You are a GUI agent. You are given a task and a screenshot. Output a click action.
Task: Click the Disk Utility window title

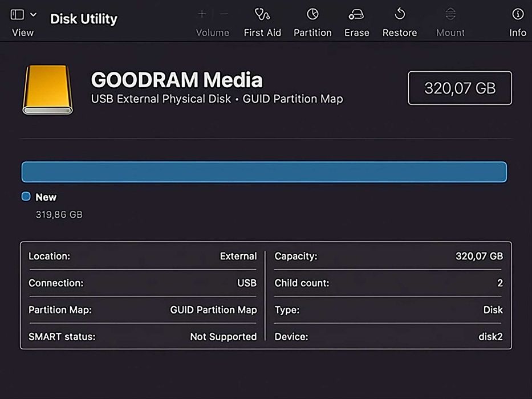pos(84,19)
